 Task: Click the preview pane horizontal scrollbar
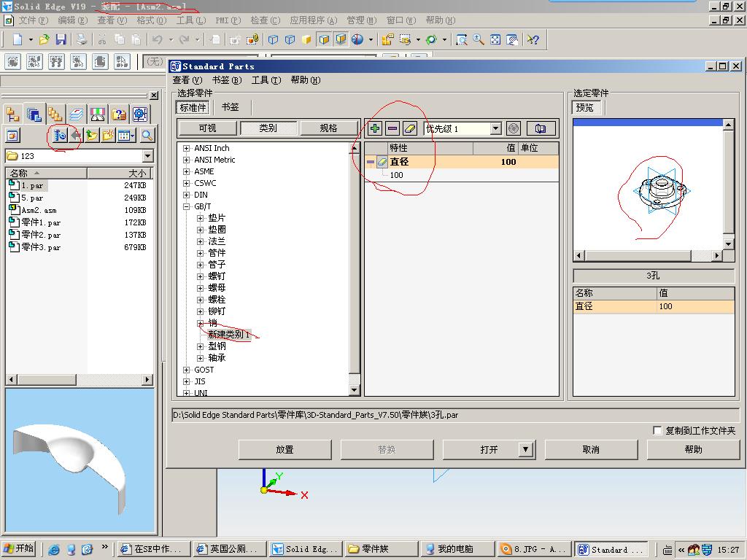pos(648,256)
